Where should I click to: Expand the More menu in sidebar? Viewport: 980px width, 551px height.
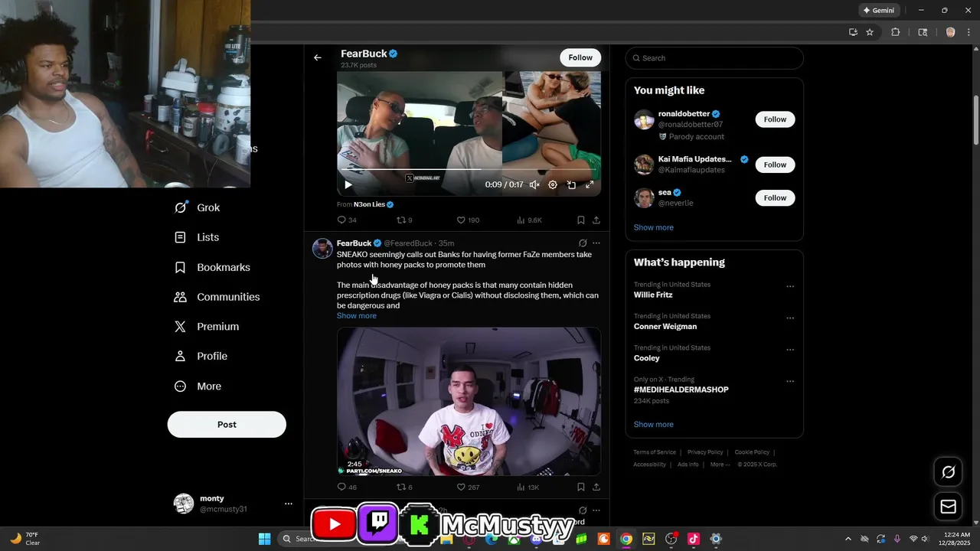(x=198, y=386)
